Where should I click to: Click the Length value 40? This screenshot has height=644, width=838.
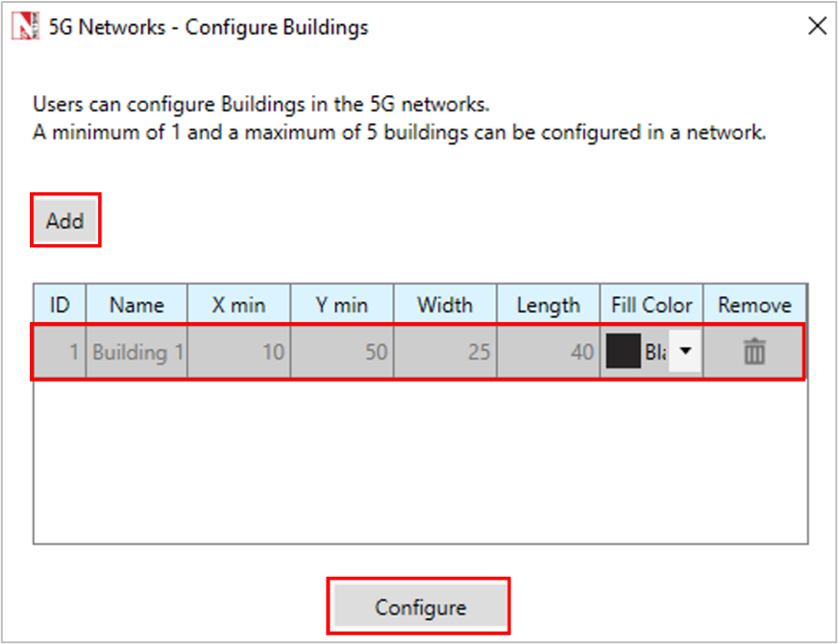pos(548,353)
